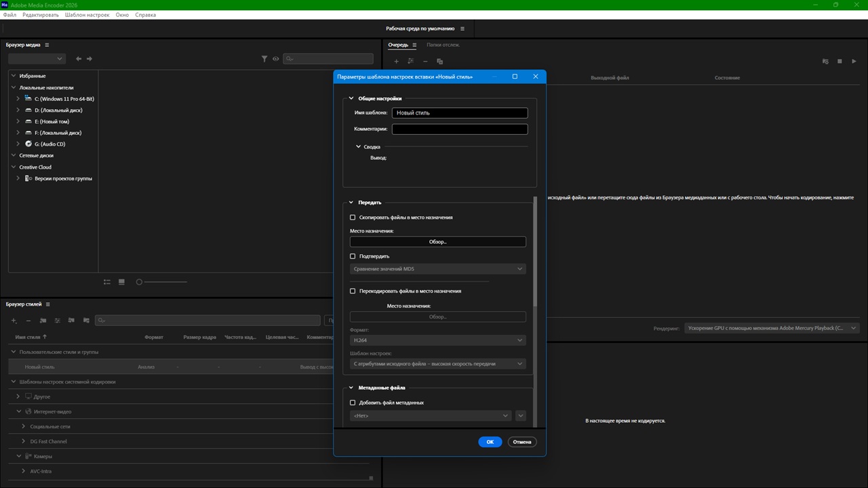Image resolution: width=868 pixels, height=488 pixels.
Task: Click the 'Отмена' button
Action: pos(522,442)
